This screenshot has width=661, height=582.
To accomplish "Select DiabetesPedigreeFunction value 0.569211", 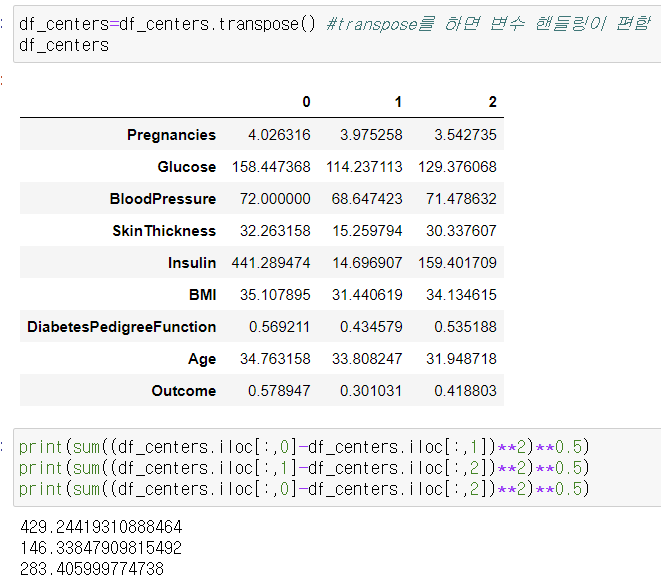I will pyautogui.click(x=279, y=327).
